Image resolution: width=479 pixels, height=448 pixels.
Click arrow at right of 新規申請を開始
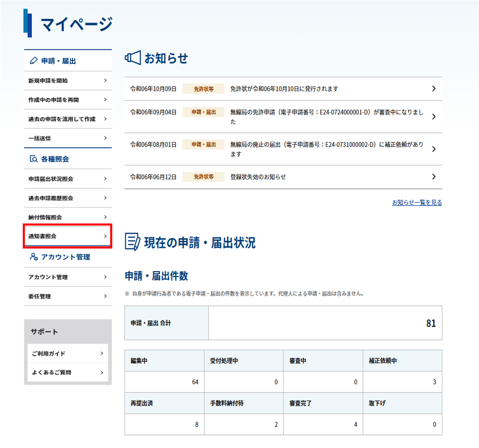105,80
